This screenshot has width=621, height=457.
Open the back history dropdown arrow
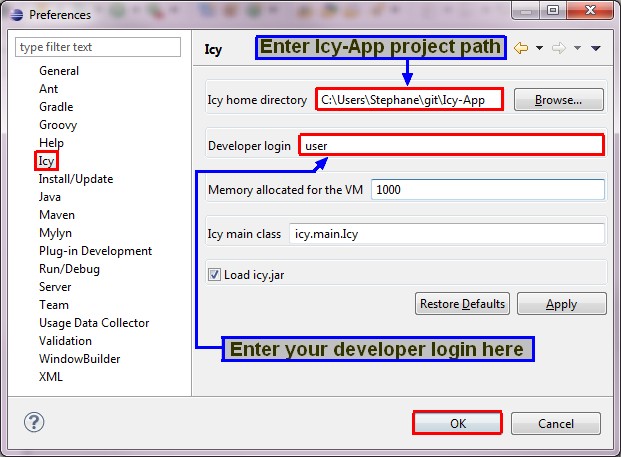point(539,48)
